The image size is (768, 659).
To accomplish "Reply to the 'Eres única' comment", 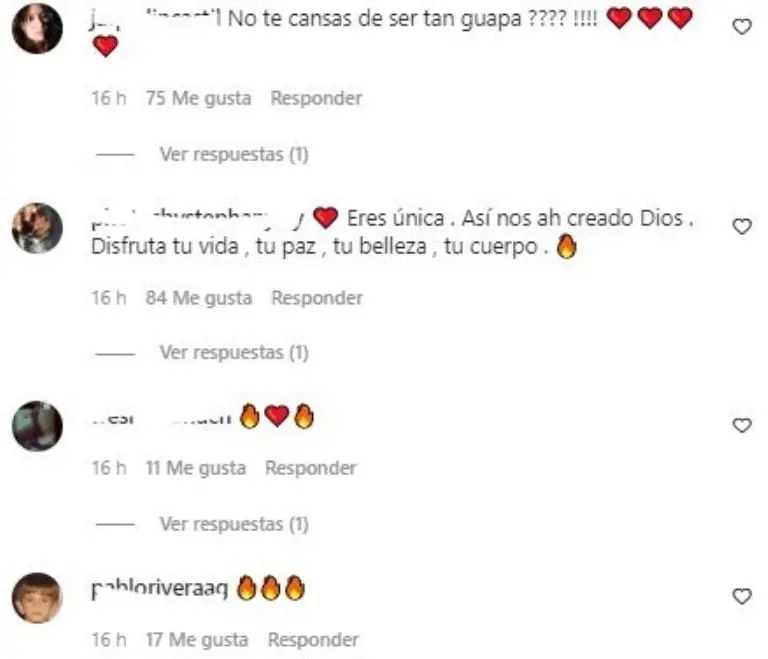I will 317,297.
